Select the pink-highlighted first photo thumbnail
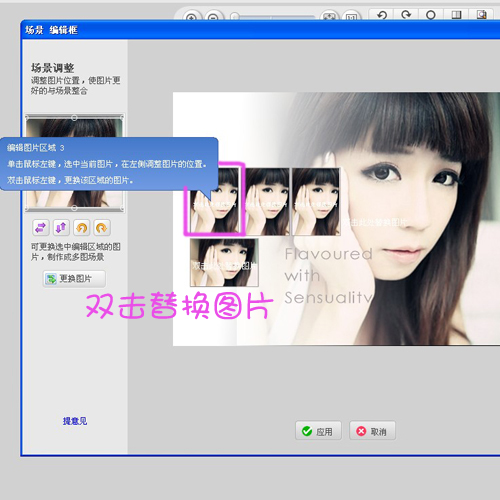This screenshot has height=500, width=500. click(x=215, y=199)
